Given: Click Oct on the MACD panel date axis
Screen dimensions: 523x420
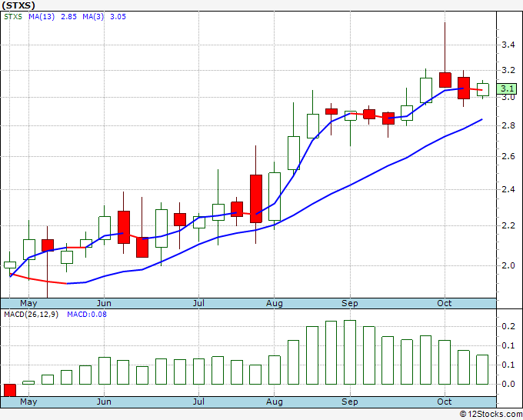Looking at the screenshot, I should [x=445, y=402].
